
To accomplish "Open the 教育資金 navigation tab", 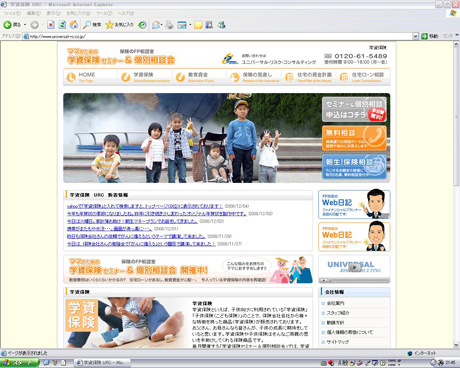I will coord(200,77).
